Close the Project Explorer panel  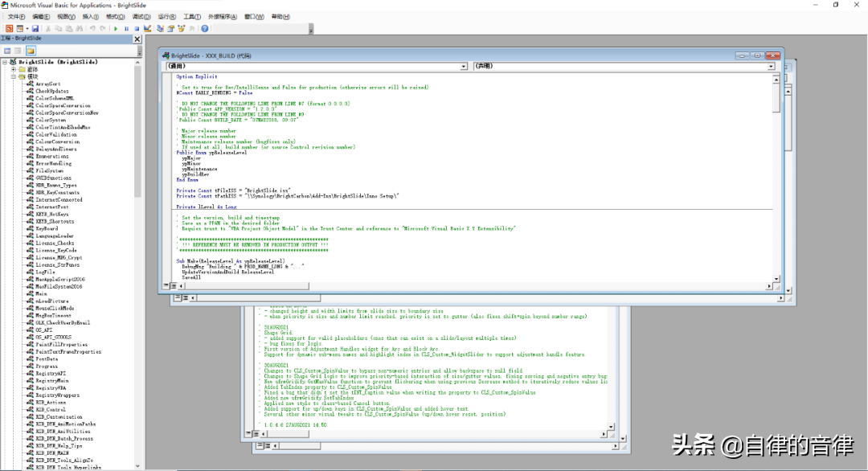[137, 39]
